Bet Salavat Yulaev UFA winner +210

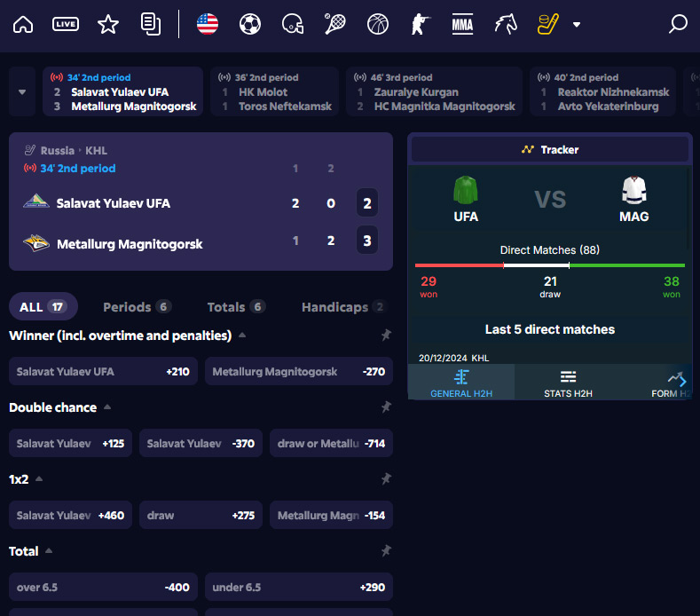103,371
